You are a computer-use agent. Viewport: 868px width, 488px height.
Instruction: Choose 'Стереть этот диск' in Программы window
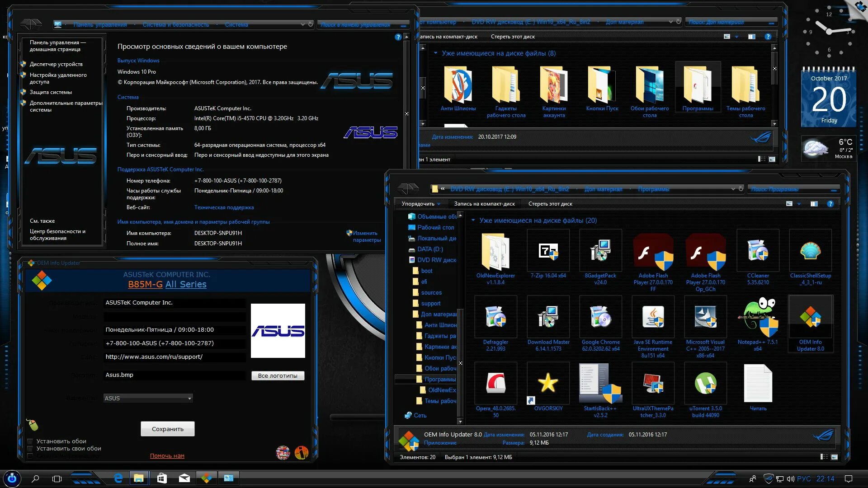point(550,204)
